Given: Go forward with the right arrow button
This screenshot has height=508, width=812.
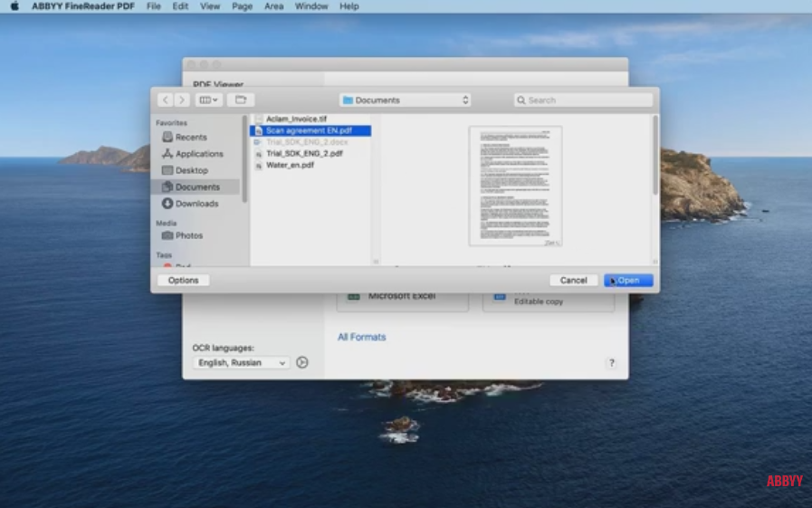Looking at the screenshot, I should (182, 100).
